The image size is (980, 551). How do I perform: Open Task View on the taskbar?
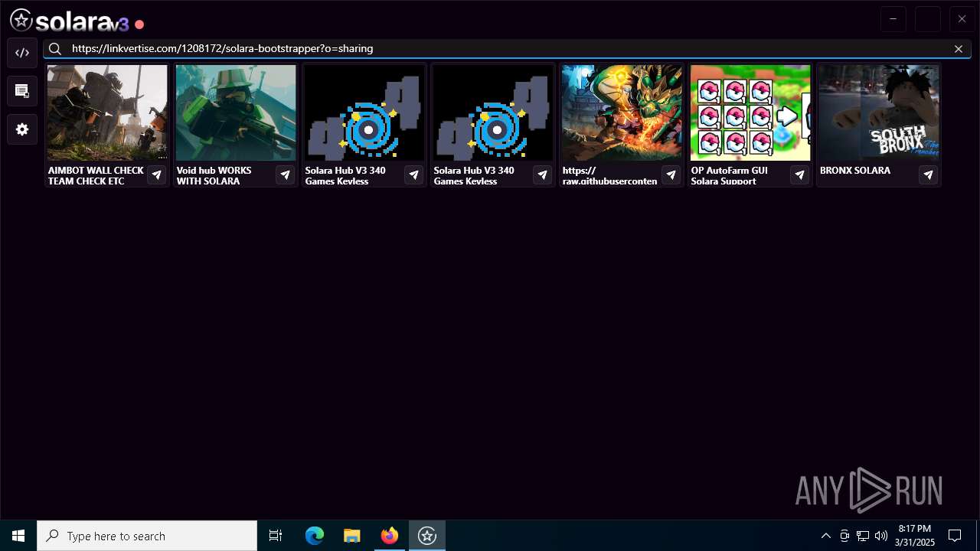pyautogui.click(x=276, y=536)
